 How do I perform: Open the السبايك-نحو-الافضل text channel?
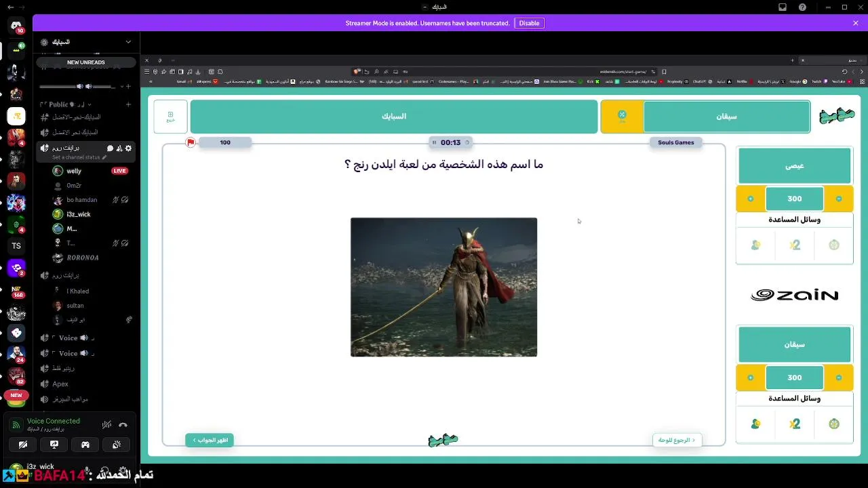coord(76,117)
